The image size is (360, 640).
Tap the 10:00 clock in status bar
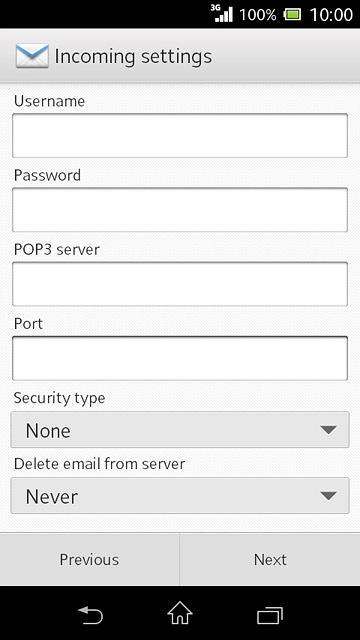(331, 15)
